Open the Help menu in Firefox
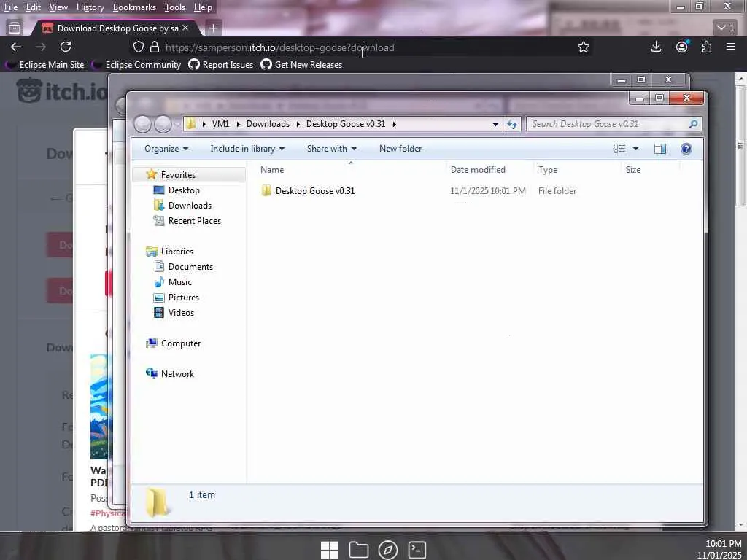Screen dimensions: 747x560 (203, 7)
